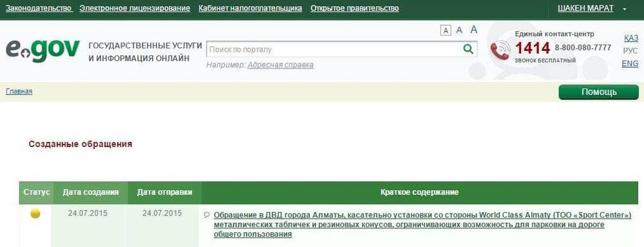
Task: Open the appeal Обращение в ДВД города Алматы
Action: tap(422, 225)
